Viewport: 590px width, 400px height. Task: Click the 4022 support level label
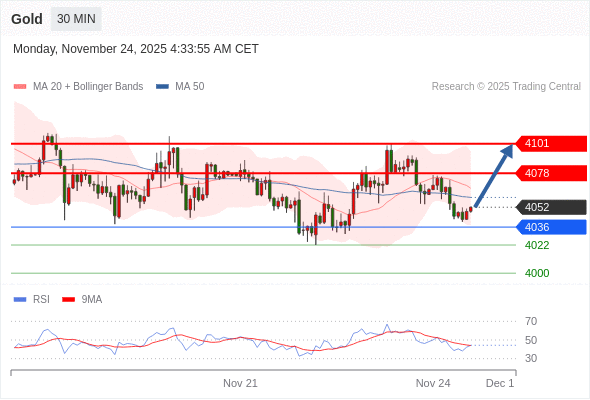click(x=537, y=245)
